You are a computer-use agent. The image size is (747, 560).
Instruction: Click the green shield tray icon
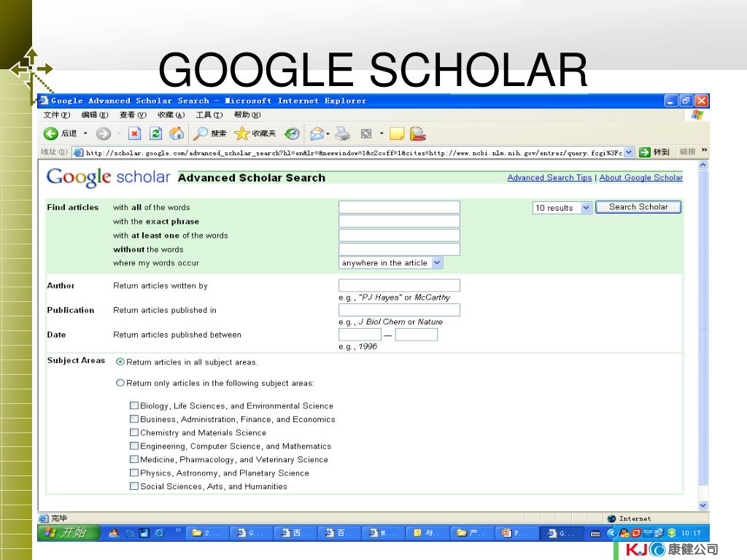click(x=672, y=533)
